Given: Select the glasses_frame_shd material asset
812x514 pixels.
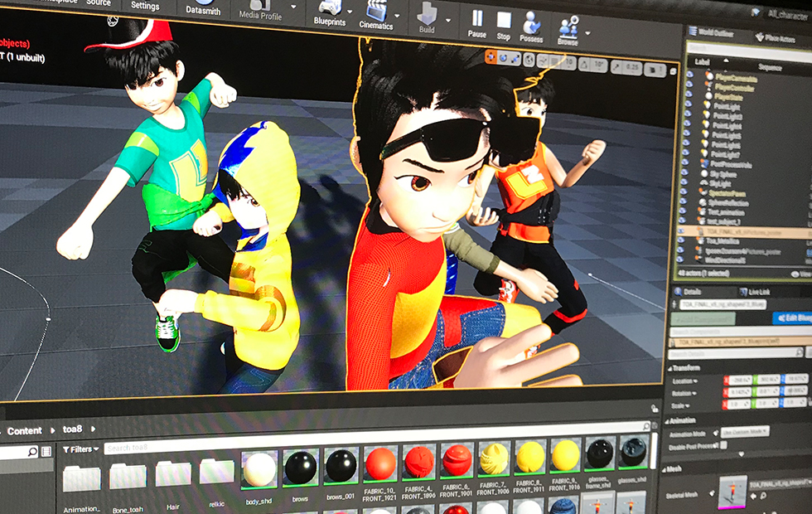Looking at the screenshot, I should coord(598,461).
